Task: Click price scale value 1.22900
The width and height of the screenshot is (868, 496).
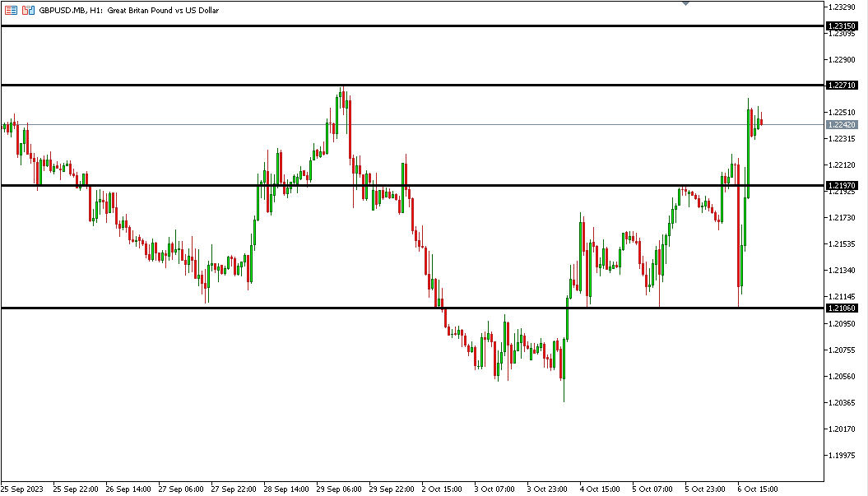Action: coord(842,60)
